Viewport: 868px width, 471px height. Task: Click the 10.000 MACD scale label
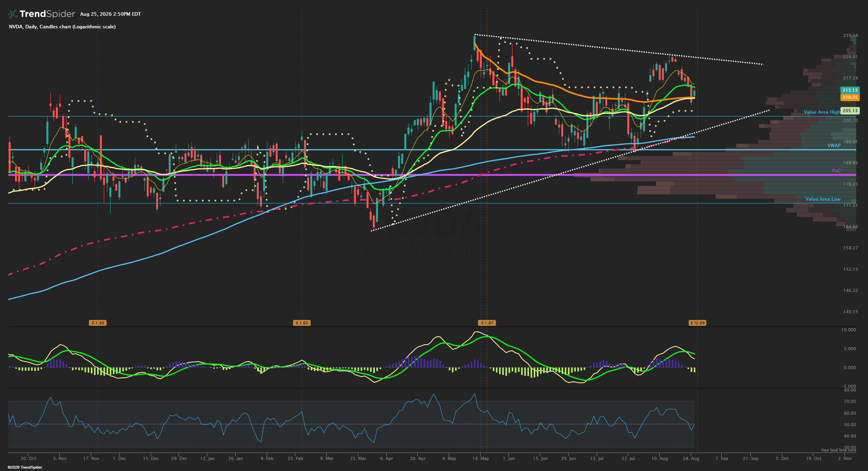pyautogui.click(x=849, y=330)
